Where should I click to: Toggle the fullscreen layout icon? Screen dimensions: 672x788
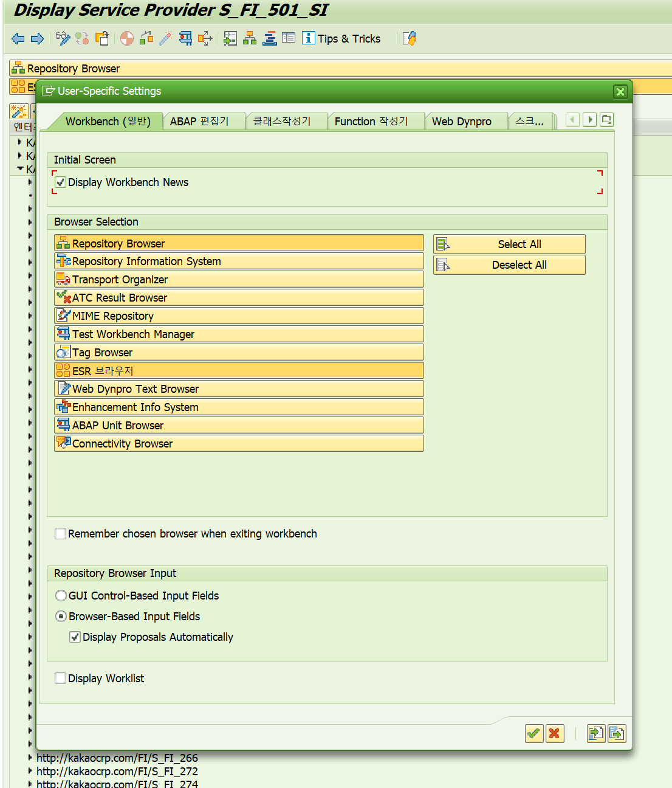coord(289,38)
